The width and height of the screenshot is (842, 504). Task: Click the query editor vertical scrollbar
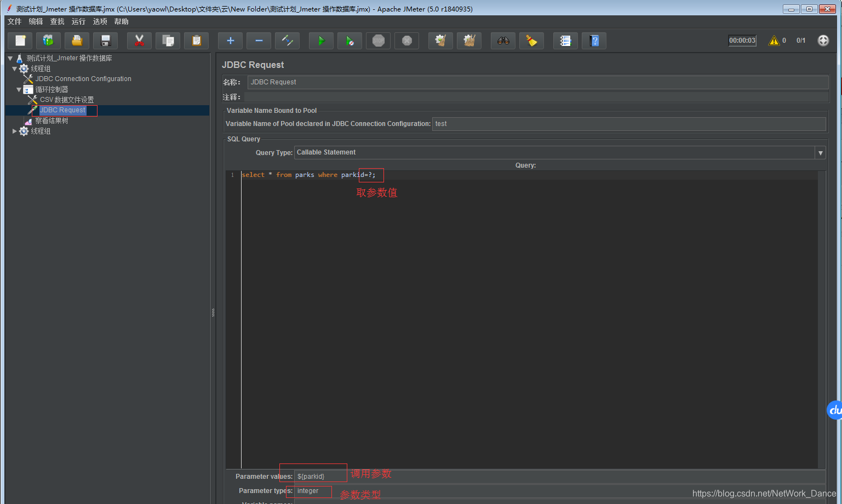coord(821,319)
